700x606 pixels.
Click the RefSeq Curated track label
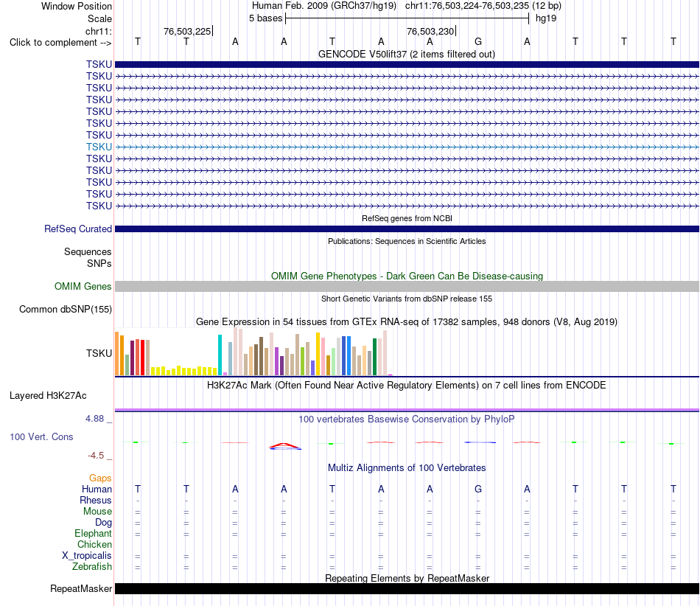tap(77, 229)
